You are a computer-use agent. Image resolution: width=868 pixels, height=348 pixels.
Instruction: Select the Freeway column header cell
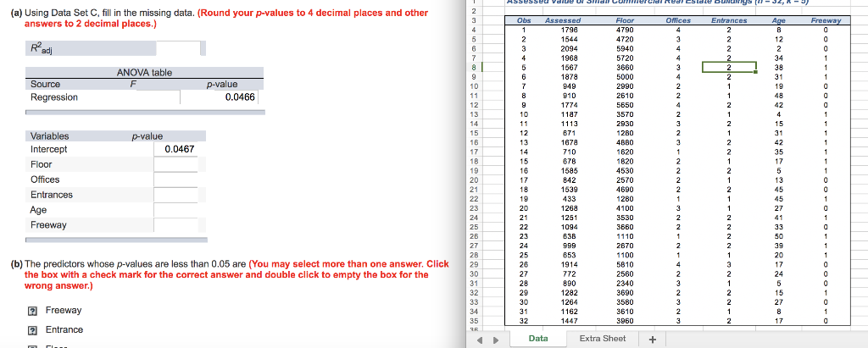click(826, 20)
